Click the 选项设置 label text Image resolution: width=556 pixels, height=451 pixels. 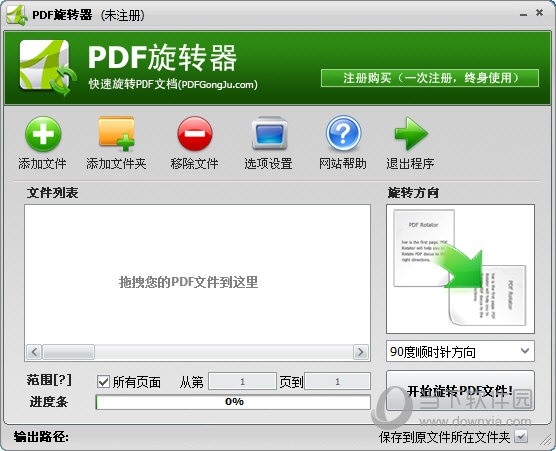click(268, 163)
